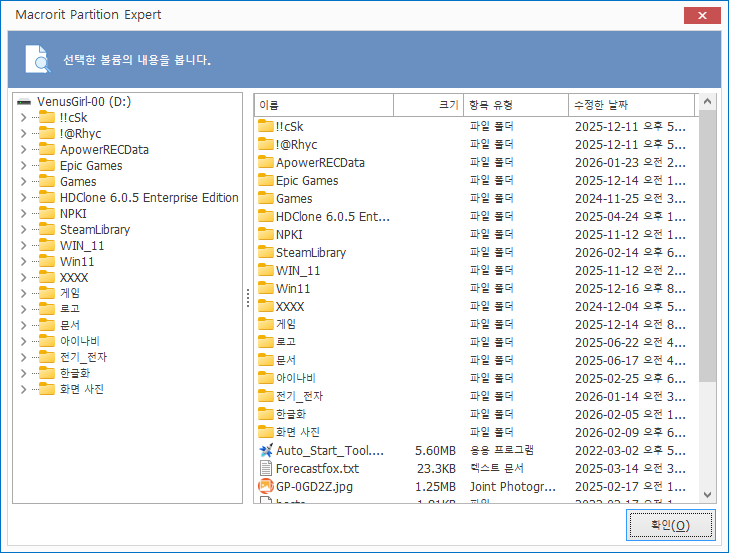Click the 5.60MB size value
The width and height of the screenshot is (729, 553).
[x=435, y=450]
